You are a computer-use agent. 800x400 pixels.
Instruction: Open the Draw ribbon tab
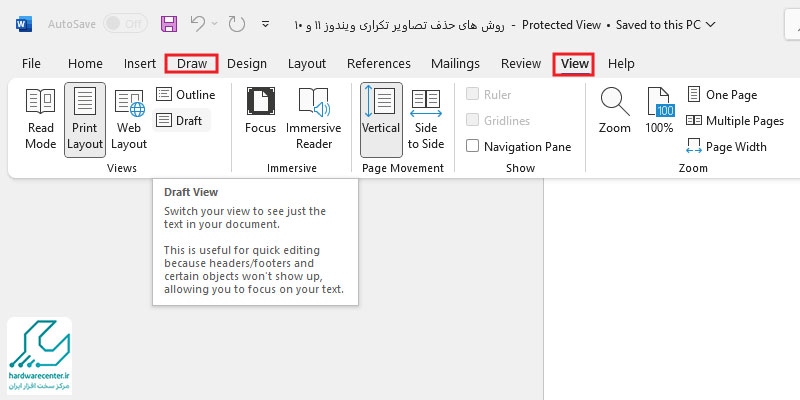pos(192,64)
